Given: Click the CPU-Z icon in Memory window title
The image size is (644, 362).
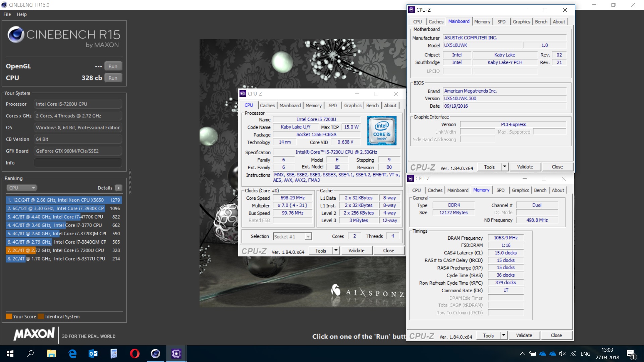Looking at the screenshot, I should point(411,179).
